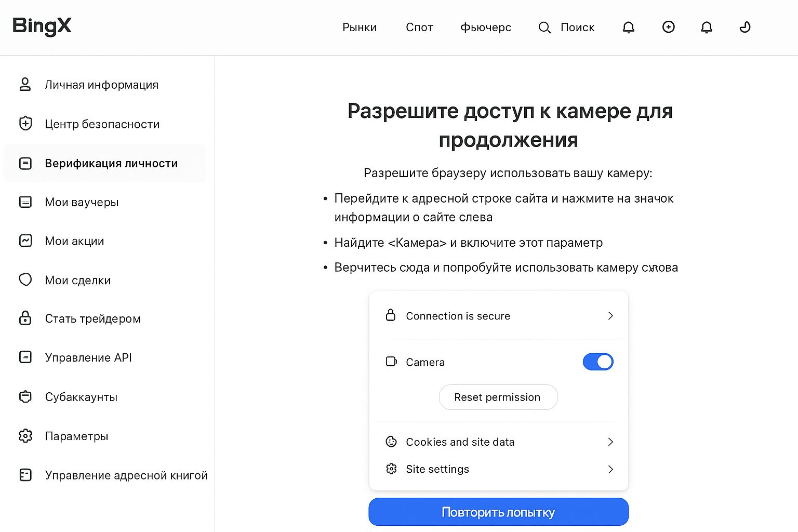
Task: Click the BingX logo
Action: coord(42,26)
